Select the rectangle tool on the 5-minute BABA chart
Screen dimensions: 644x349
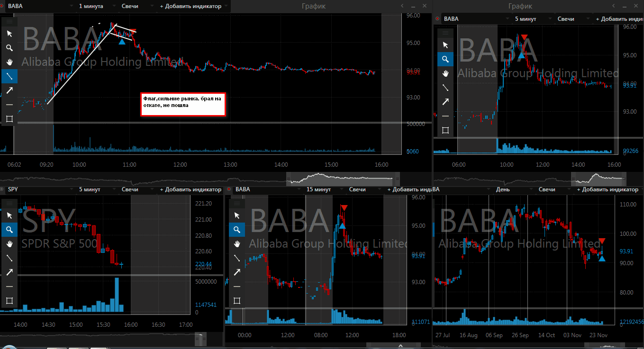click(445, 130)
